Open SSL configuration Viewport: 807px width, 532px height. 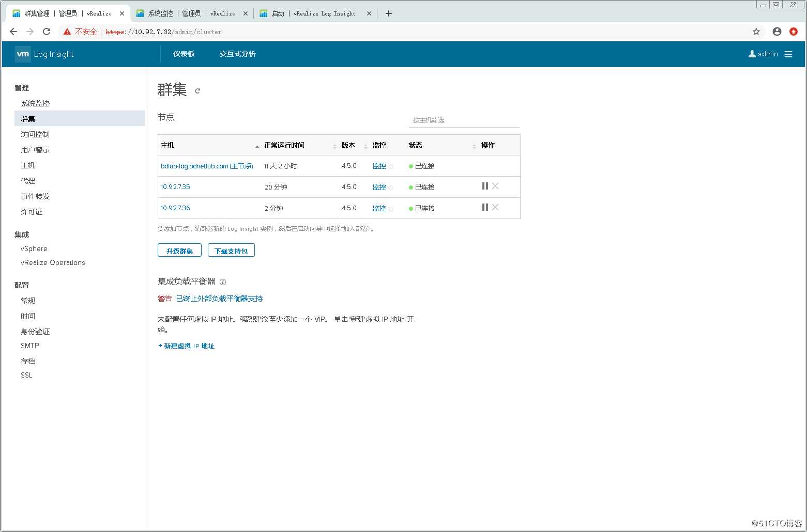coord(26,375)
